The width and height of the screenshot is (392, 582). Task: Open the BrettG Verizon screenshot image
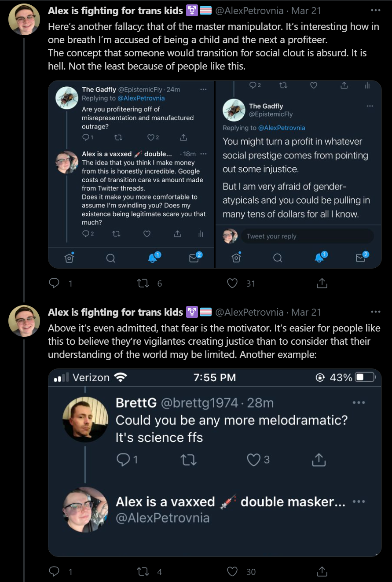pyautogui.click(x=215, y=463)
